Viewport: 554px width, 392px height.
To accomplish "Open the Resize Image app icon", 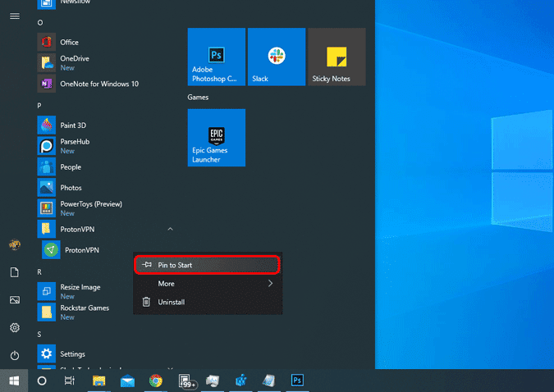I will 46,291.
